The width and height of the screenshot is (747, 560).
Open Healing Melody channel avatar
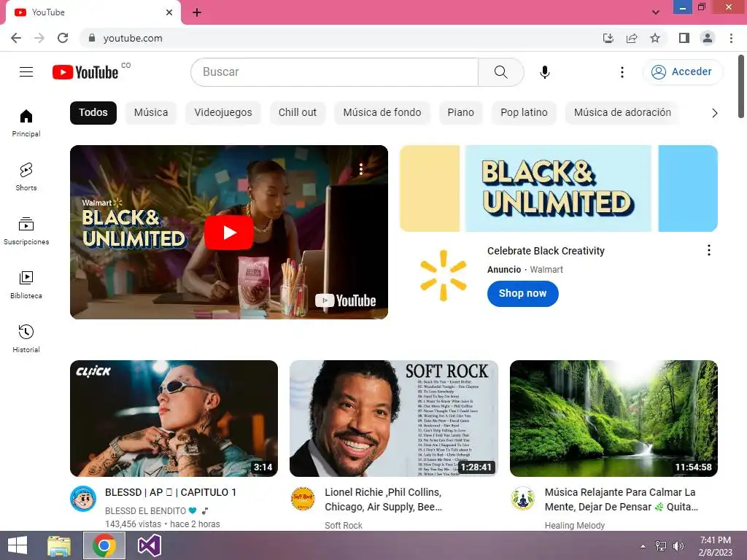[522, 499]
